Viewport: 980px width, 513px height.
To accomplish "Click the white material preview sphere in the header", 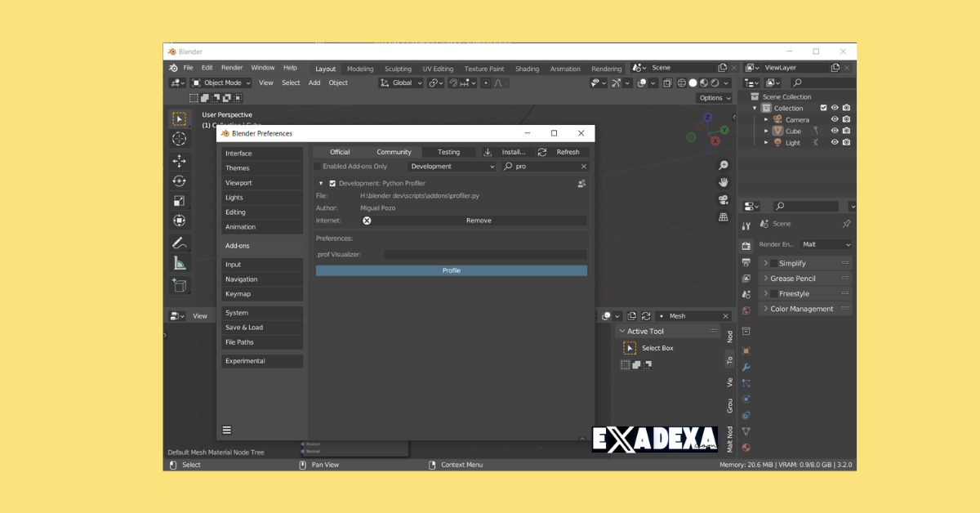I will [x=693, y=83].
